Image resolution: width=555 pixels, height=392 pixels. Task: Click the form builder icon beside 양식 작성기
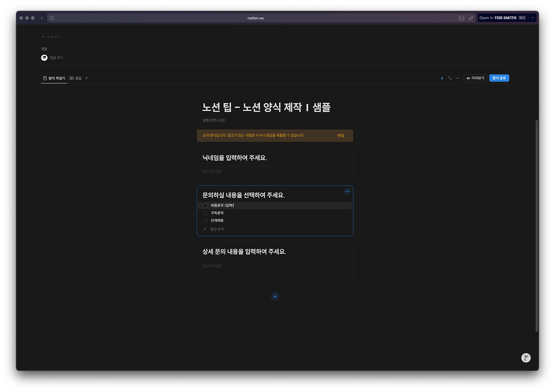(x=45, y=78)
